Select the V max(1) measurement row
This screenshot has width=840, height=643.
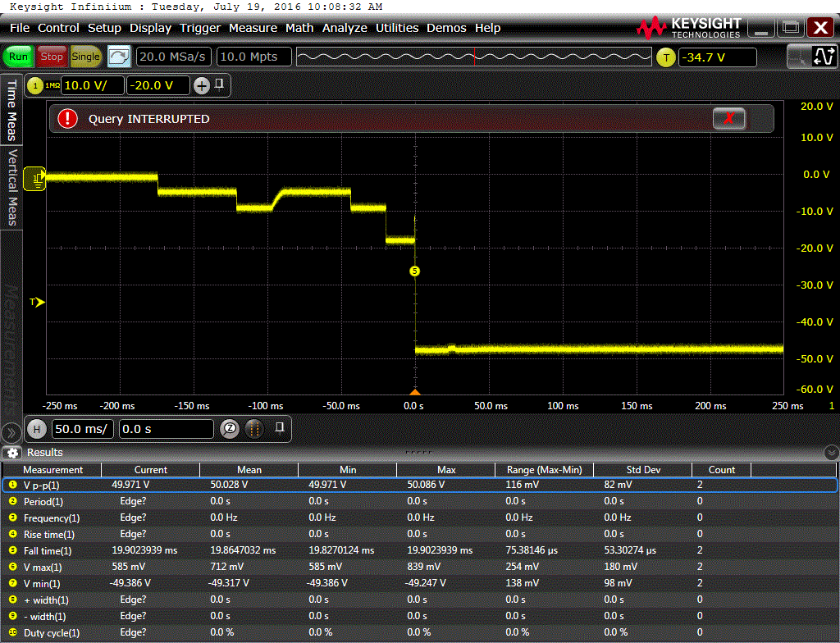[419, 567]
